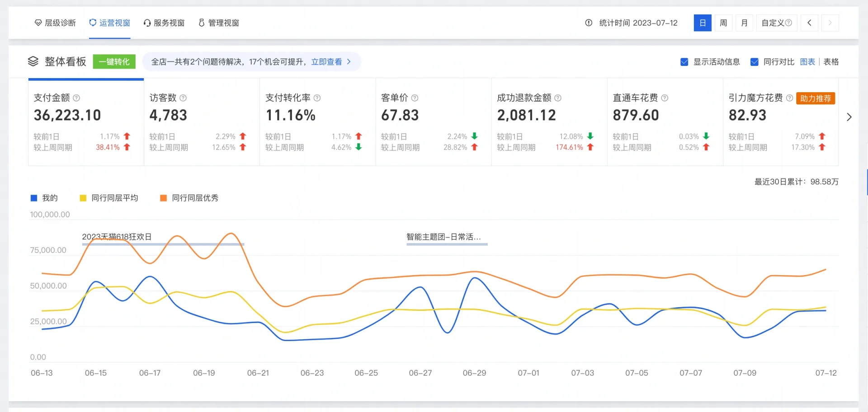Switch to 图表 view
Image resolution: width=868 pixels, height=412 pixels.
click(x=807, y=61)
